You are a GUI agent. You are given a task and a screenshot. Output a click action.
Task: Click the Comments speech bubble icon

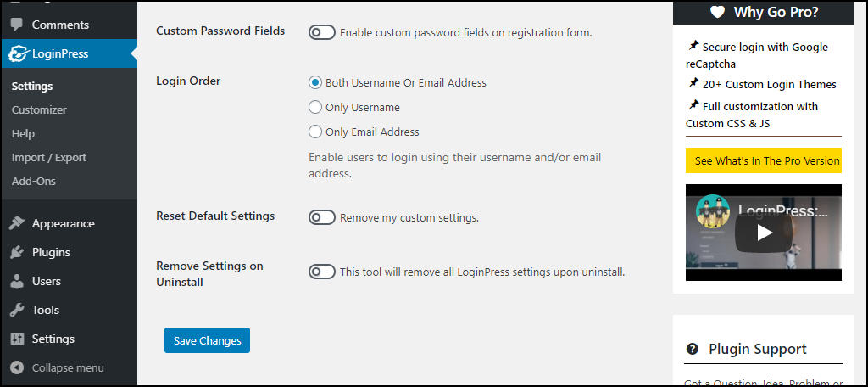coord(16,25)
